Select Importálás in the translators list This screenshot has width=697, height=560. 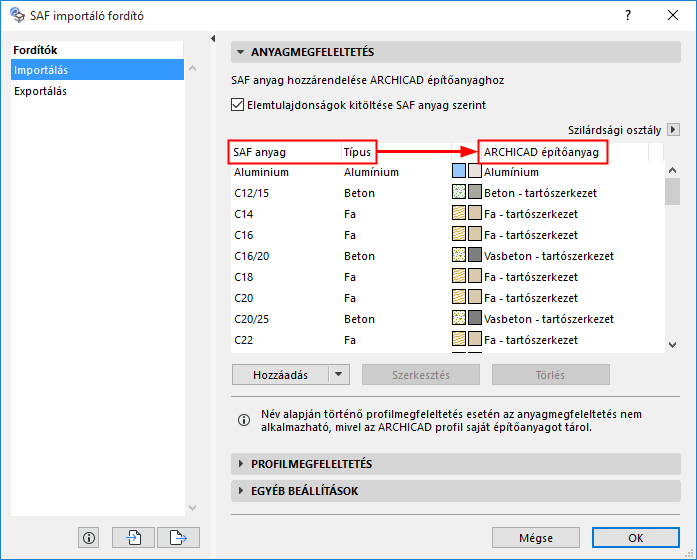tap(97, 70)
